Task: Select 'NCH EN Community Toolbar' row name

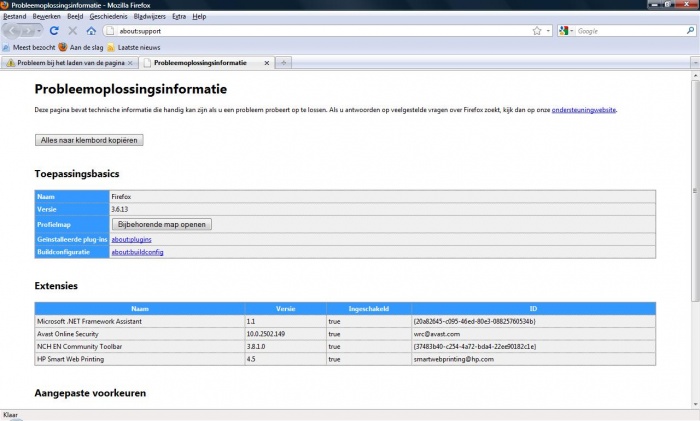Action: tap(79, 346)
